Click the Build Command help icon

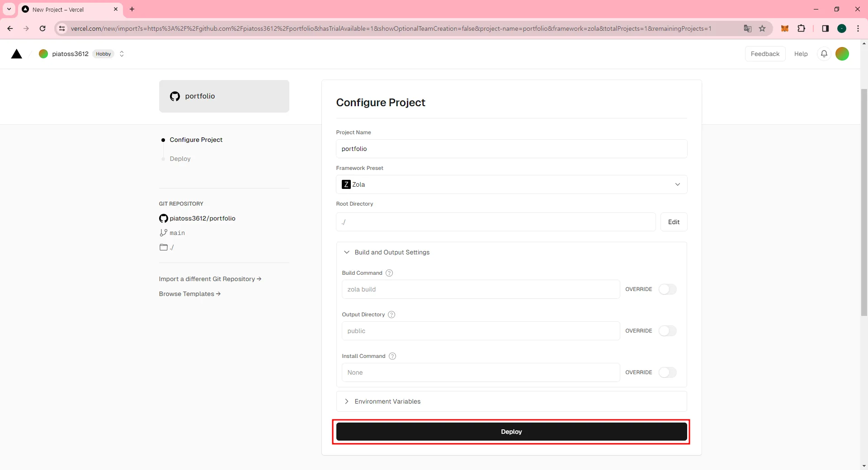389,273
